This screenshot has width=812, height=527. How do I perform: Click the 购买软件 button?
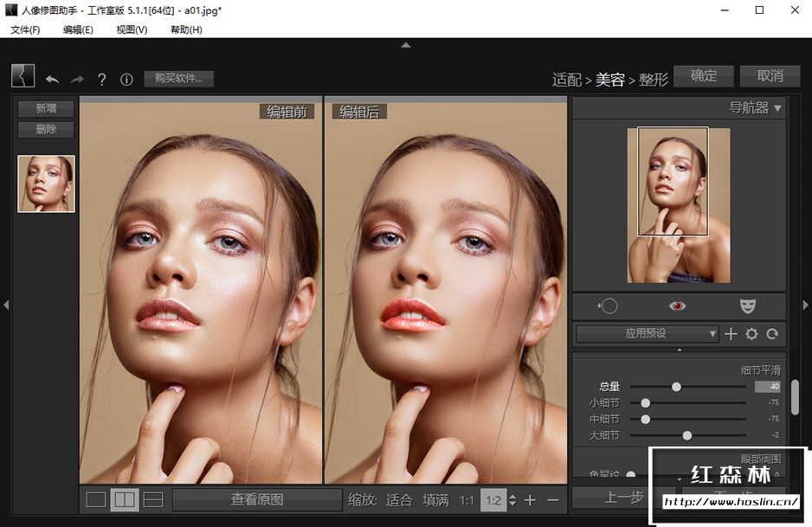pyautogui.click(x=178, y=79)
